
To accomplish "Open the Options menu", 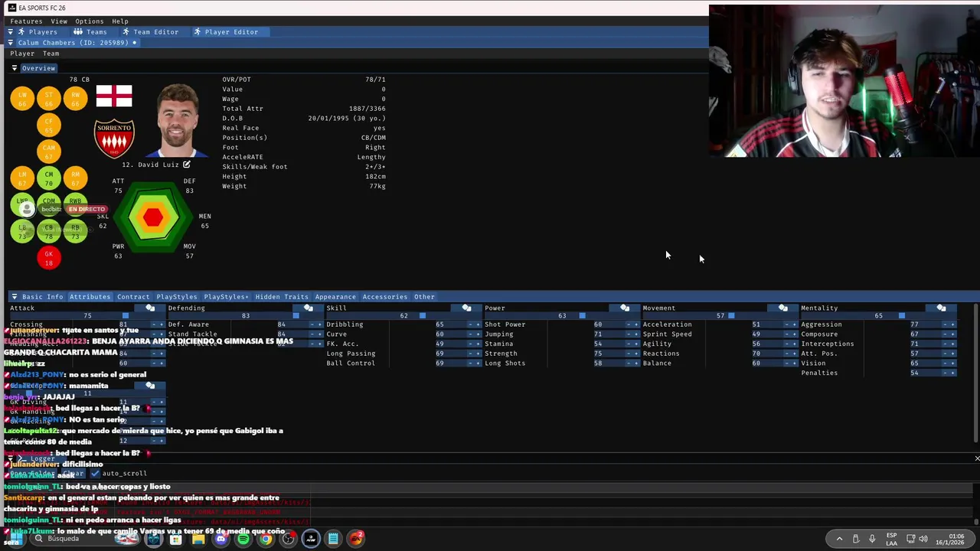I will (90, 21).
